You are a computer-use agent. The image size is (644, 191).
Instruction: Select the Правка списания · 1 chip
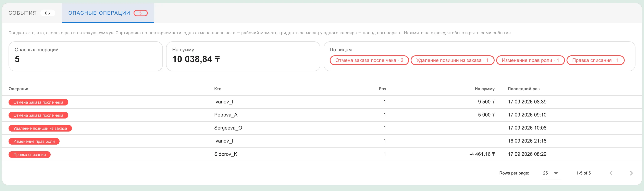(595, 60)
